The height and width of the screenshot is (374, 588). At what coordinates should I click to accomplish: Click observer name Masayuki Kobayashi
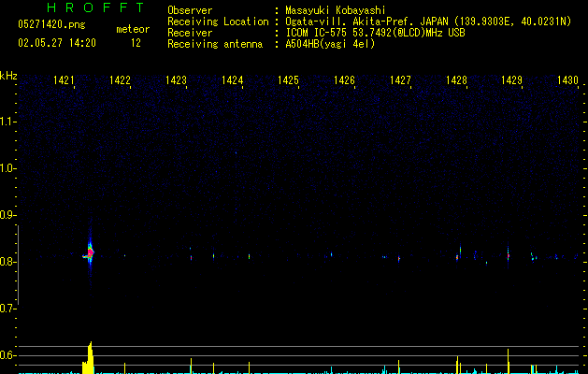click(x=336, y=10)
